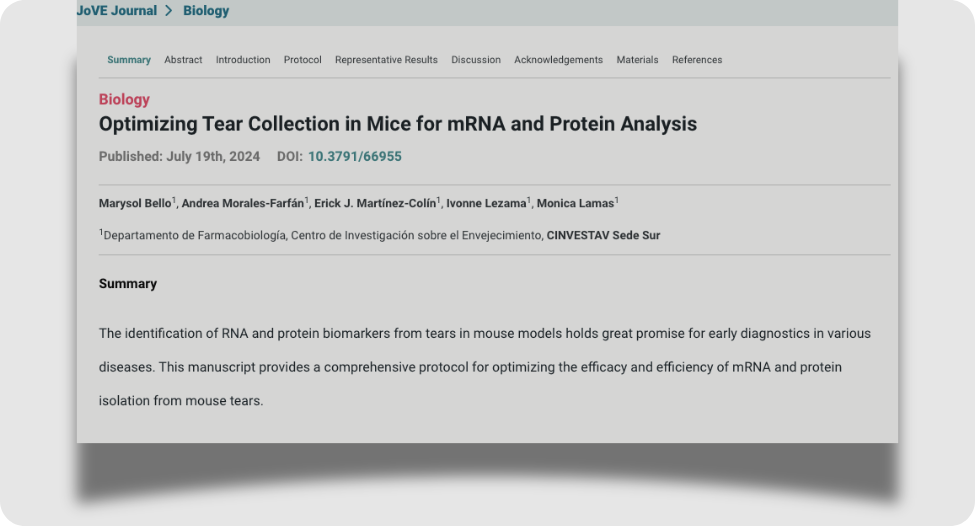Select author Erick J. Martínez-Colín
This screenshot has height=526, width=975.
(375, 203)
